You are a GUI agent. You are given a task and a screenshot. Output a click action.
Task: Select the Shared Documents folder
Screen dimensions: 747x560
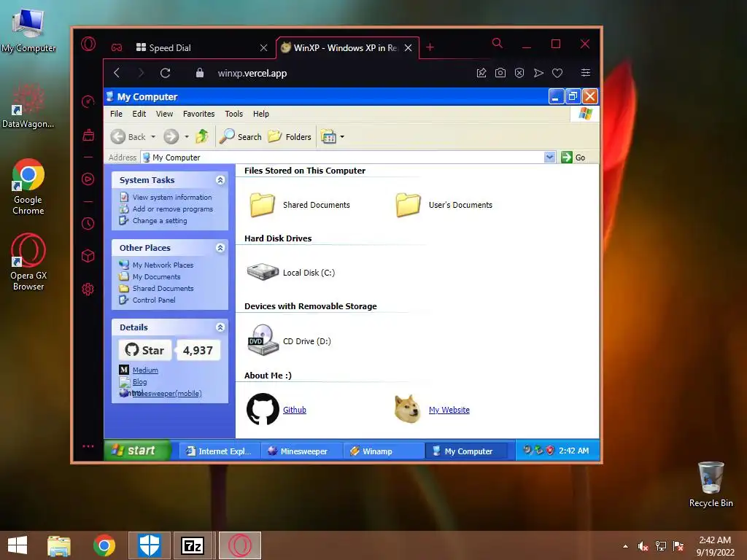tap(300, 205)
